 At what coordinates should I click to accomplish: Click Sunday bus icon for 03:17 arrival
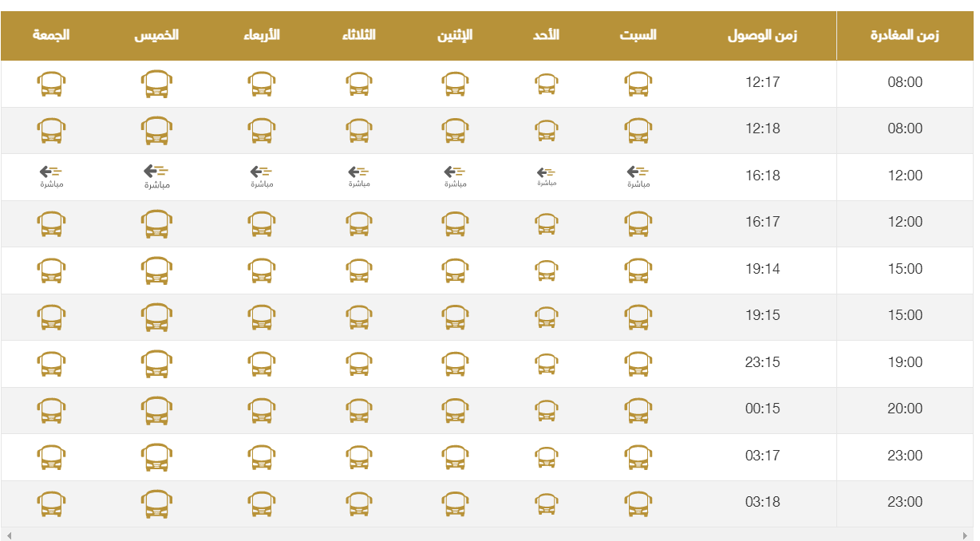(547, 457)
